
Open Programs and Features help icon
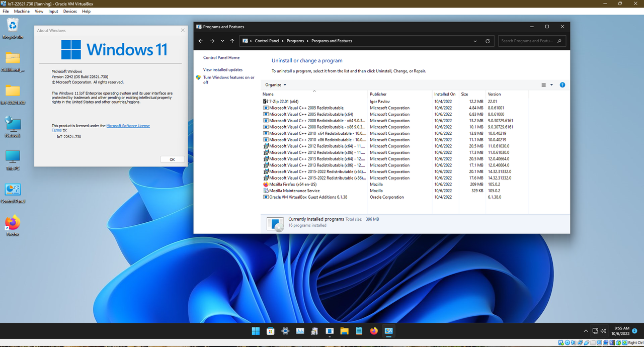click(562, 84)
